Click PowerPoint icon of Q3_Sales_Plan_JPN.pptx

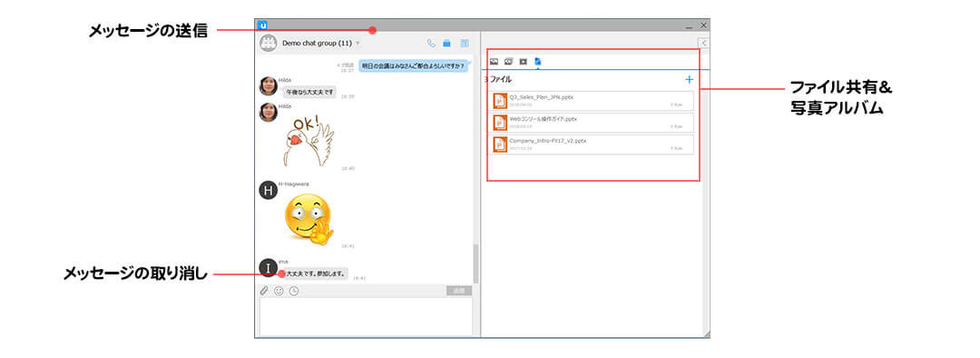[x=500, y=101]
